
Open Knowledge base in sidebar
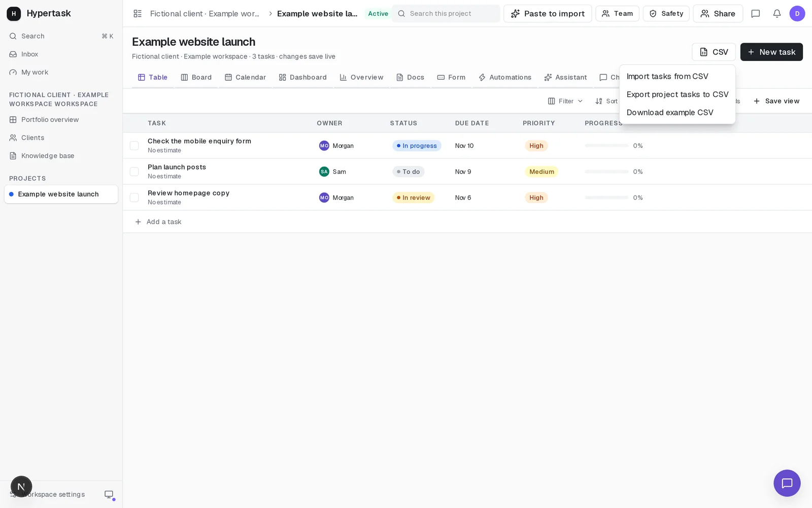coord(61,156)
